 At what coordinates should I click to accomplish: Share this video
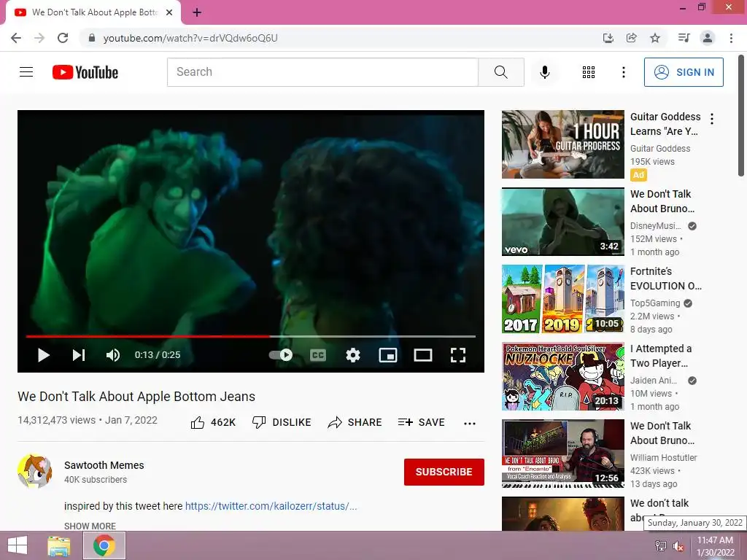355,422
